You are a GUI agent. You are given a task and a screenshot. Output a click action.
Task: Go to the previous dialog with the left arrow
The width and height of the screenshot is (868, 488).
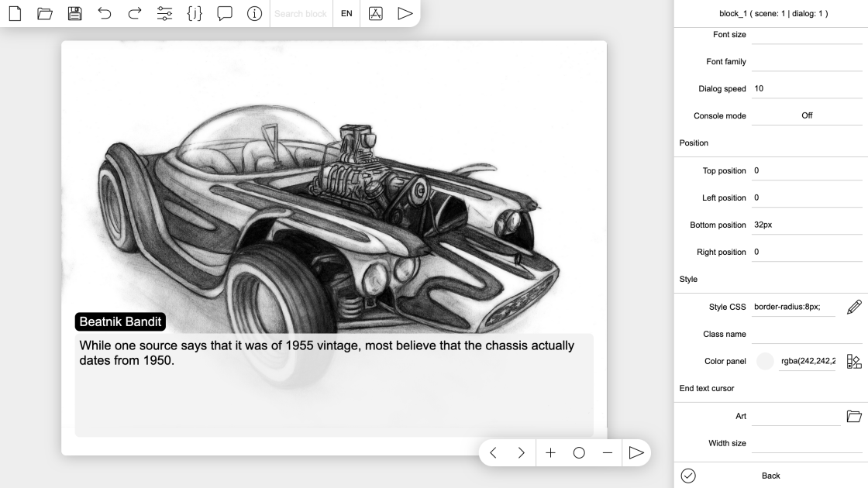click(493, 453)
